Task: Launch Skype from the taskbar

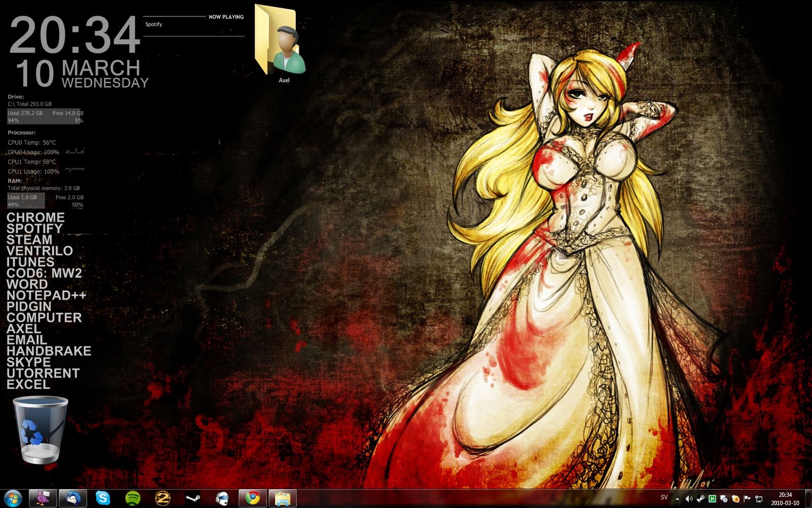Action: [103, 498]
